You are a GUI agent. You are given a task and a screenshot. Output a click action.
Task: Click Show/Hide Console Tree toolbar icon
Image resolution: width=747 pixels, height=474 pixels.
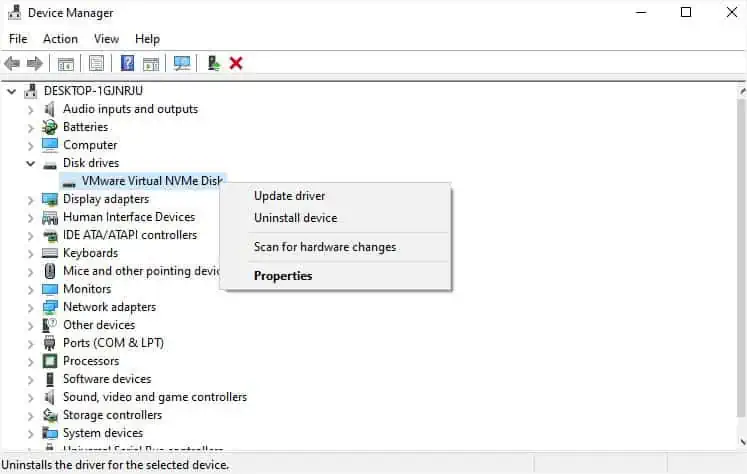coord(66,63)
